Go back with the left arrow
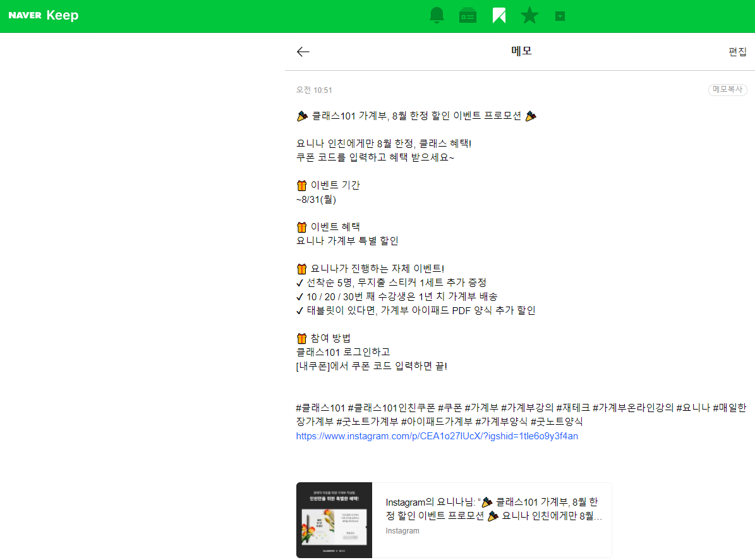This screenshot has height=560, width=755. point(303,52)
